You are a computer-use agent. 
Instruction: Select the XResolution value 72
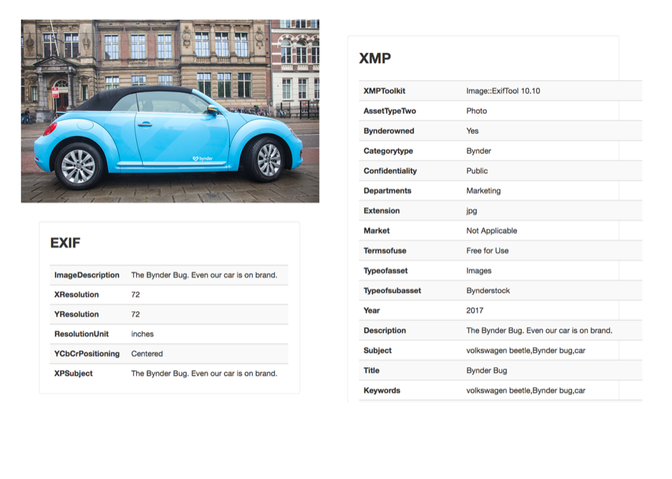(135, 295)
